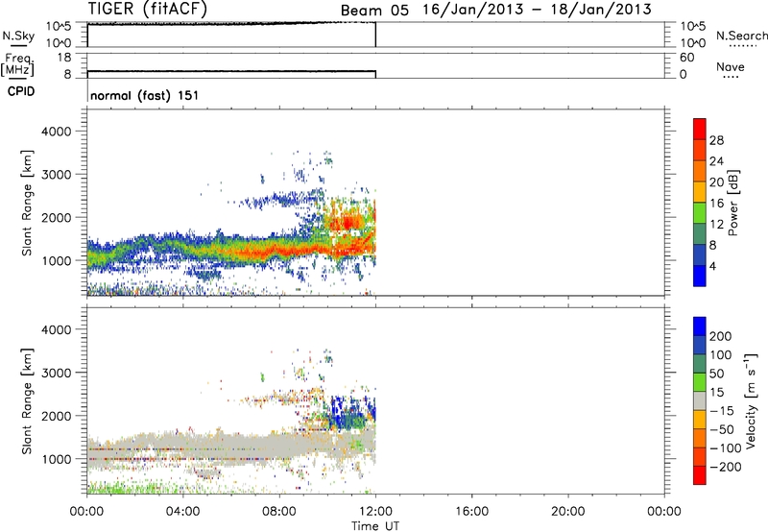Click the red top segment of the Power colorbar
768x532 pixels.
pyautogui.click(x=700, y=129)
